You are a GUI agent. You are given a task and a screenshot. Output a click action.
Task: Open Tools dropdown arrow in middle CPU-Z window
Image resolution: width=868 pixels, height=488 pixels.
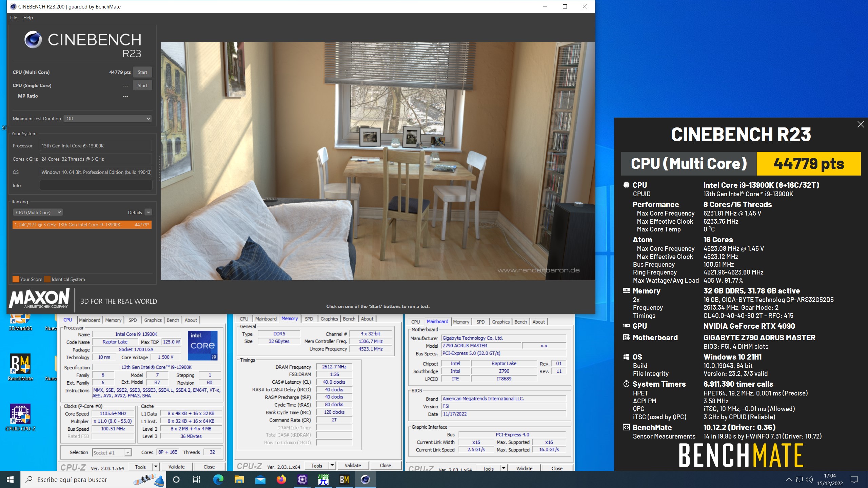(332, 465)
